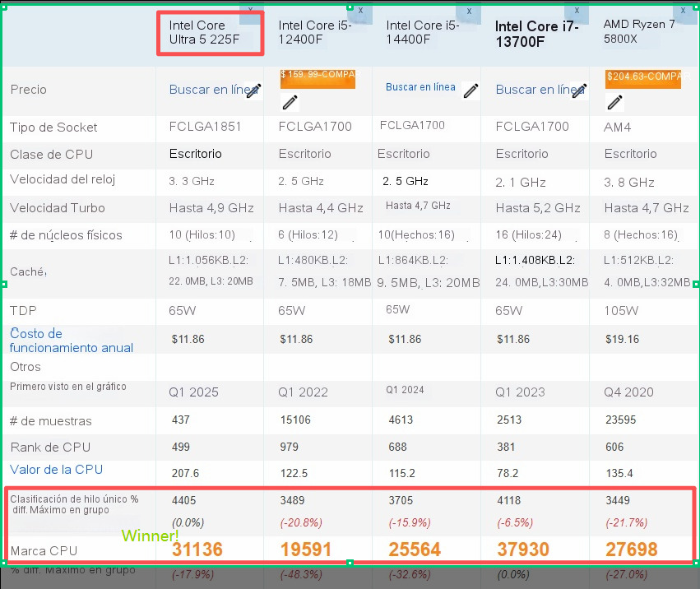The width and height of the screenshot is (700, 589).
Task: Select the CPU value 78.2 cell
Action: pos(508,473)
